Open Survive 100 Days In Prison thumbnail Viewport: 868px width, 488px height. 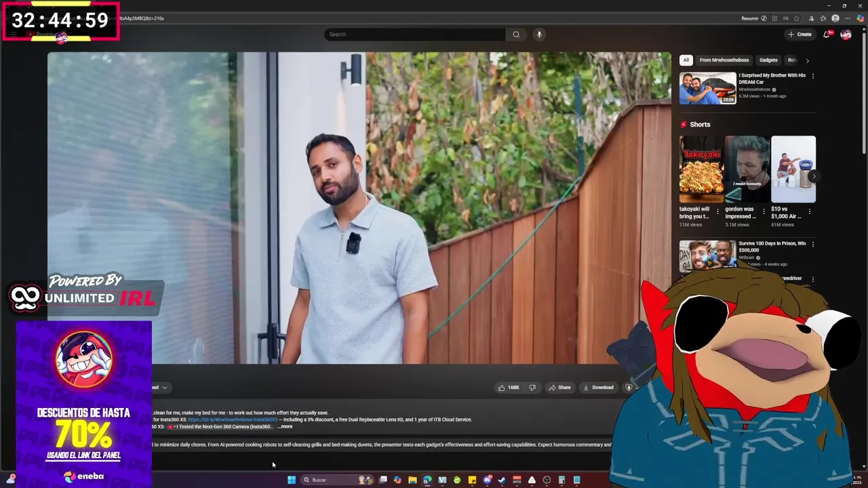coord(708,256)
